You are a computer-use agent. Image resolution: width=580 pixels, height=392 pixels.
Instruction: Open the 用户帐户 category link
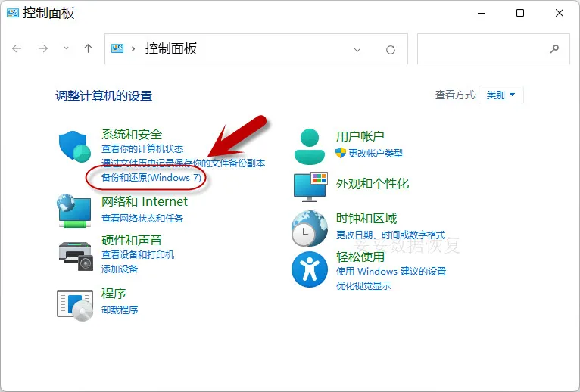pyautogui.click(x=360, y=136)
